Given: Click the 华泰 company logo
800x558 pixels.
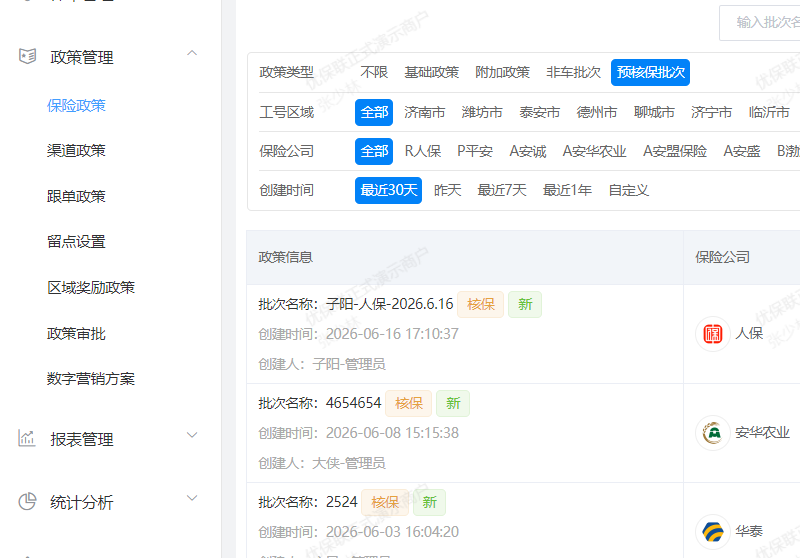Looking at the screenshot, I should [x=713, y=531].
